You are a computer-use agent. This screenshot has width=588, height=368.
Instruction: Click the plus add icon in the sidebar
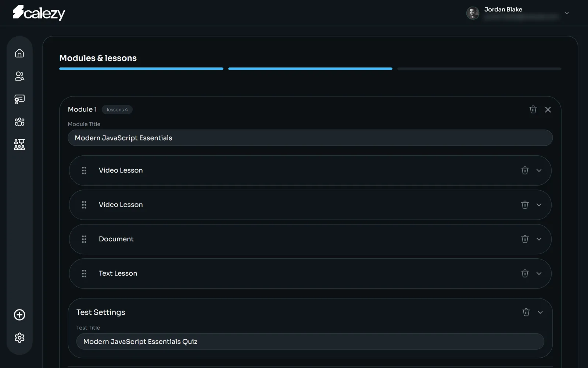[19, 315]
